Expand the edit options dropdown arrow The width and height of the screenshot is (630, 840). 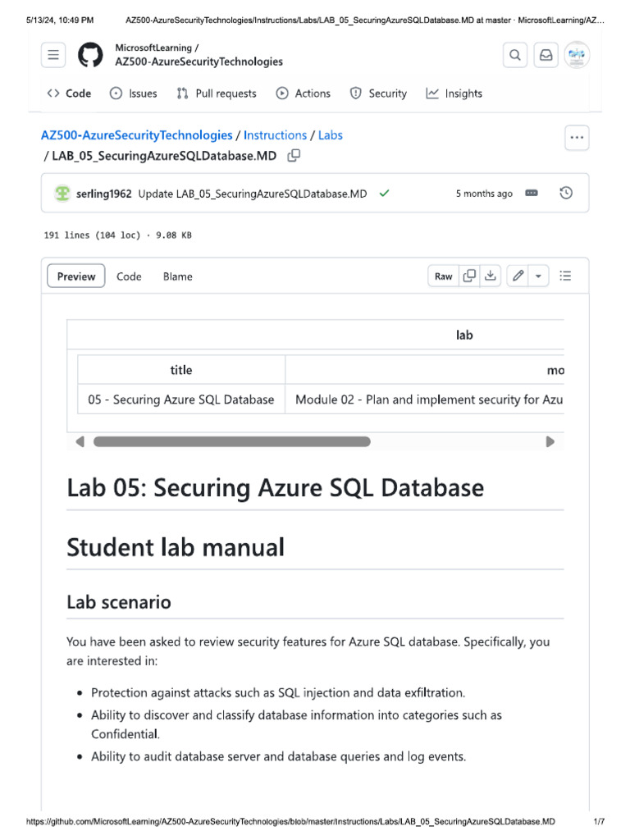538,276
